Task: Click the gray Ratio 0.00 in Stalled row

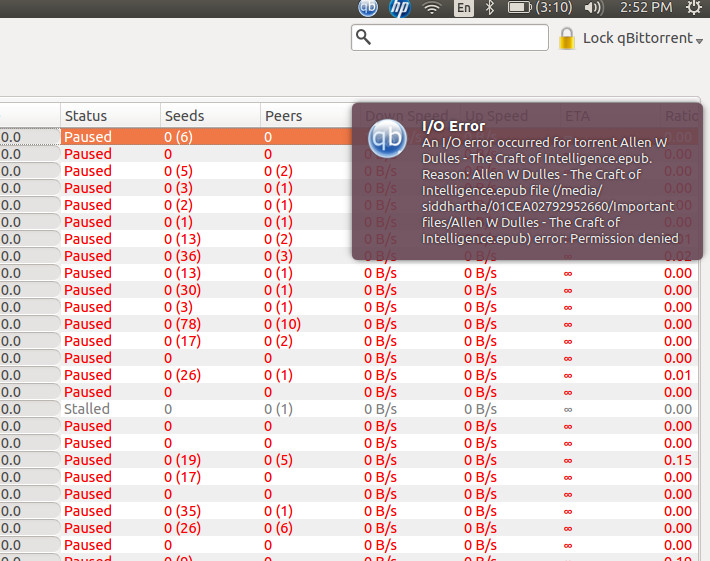Action: (678, 409)
